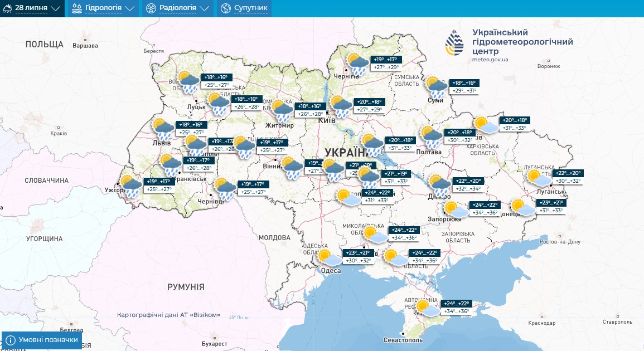Select the partly cloudy icon beside Одеса
Viewport: 644px width, 351px height.
pyautogui.click(x=330, y=257)
